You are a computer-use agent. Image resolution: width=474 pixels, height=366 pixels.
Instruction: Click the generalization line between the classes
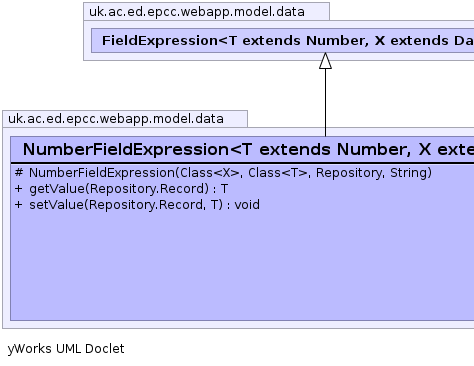[x=325, y=103]
